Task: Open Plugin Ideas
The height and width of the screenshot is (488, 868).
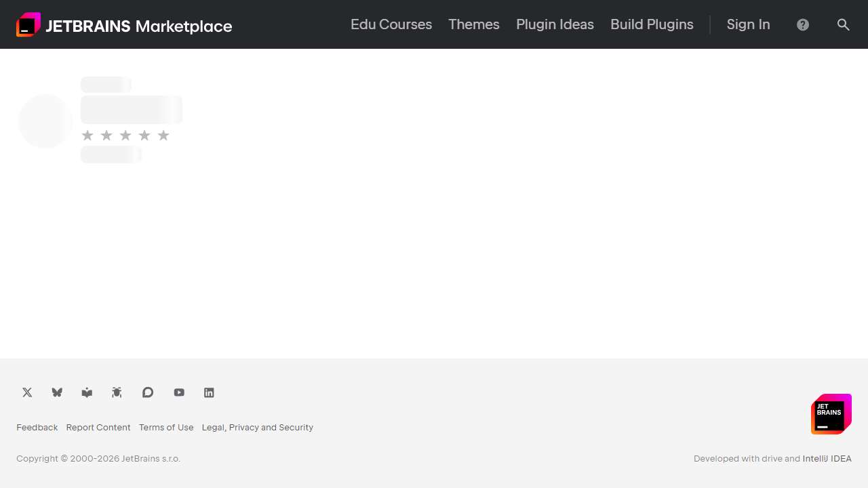Action: [555, 24]
